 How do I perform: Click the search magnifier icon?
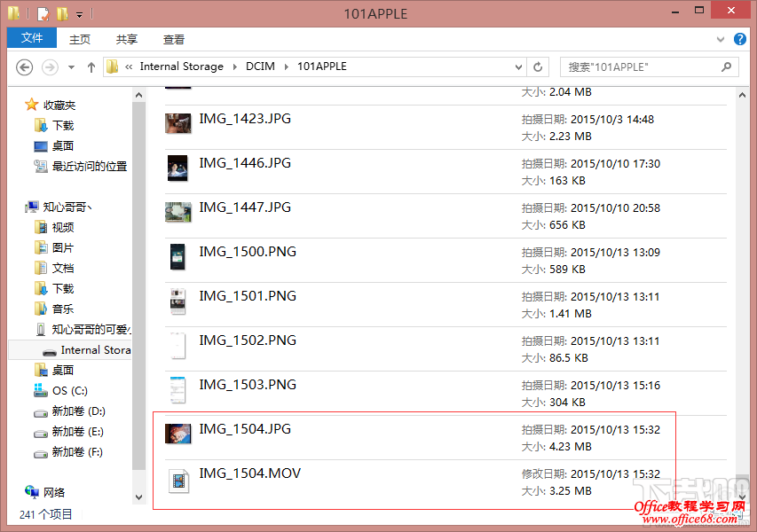coord(726,67)
